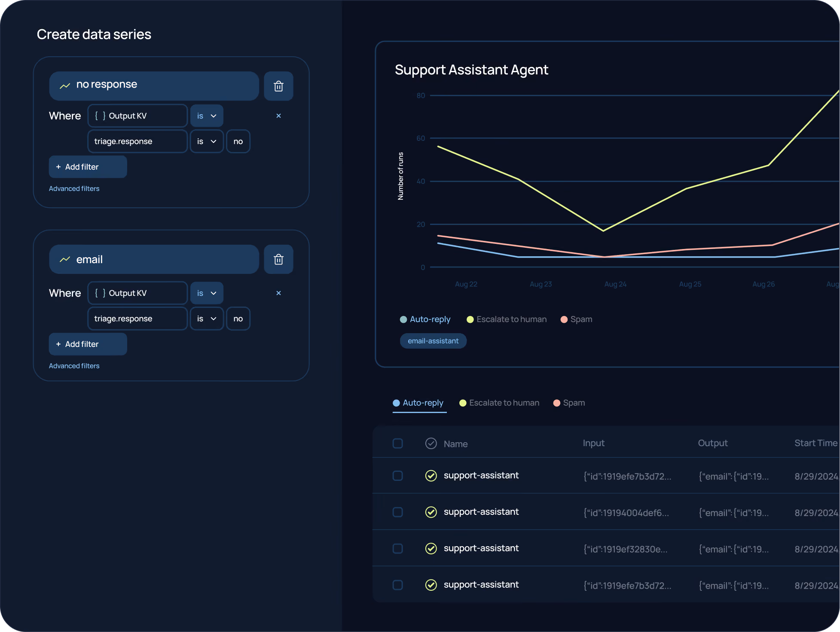The image size is (840, 632).
Task: Click the trend line icon beside 'no response'
Action: [x=65, y=86]
